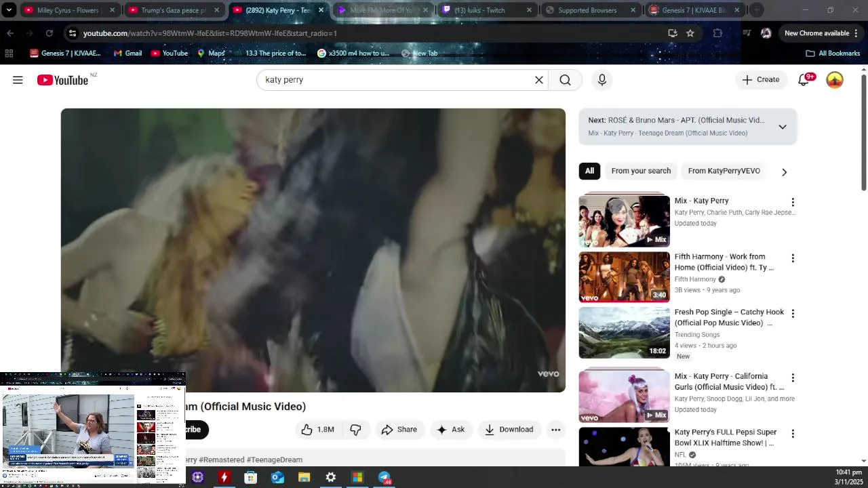
Task: Open the x3500 m4 how to bookmark
Action: pos(353,54)
